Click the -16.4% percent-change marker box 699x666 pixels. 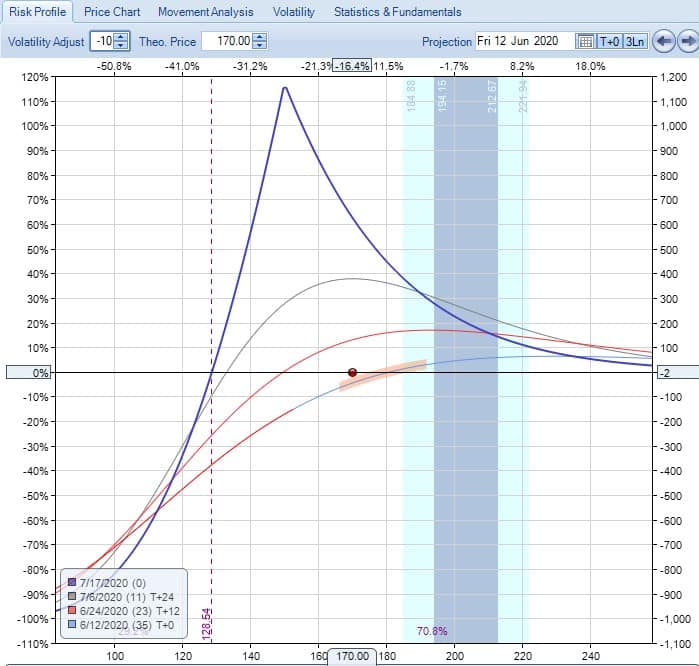(x=352, y=66)
